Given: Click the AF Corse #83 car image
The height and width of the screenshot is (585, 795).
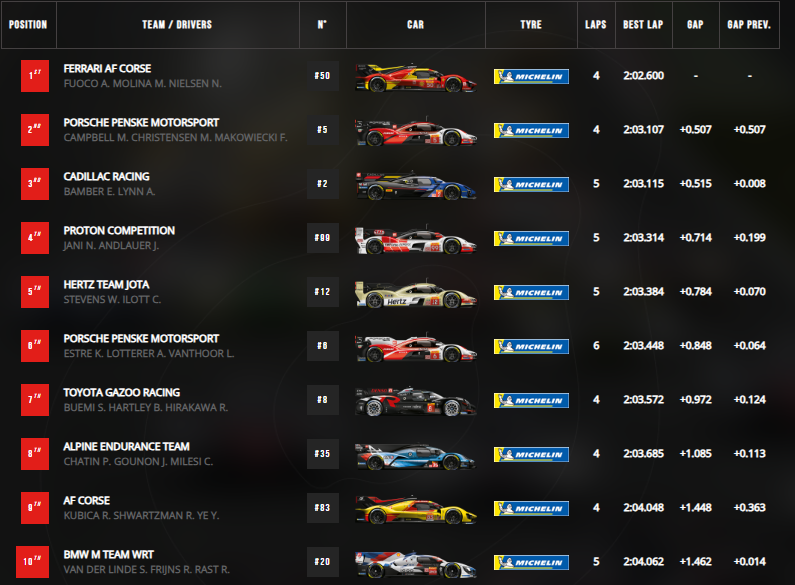Looking at the screenshot, I should [415, 510].
